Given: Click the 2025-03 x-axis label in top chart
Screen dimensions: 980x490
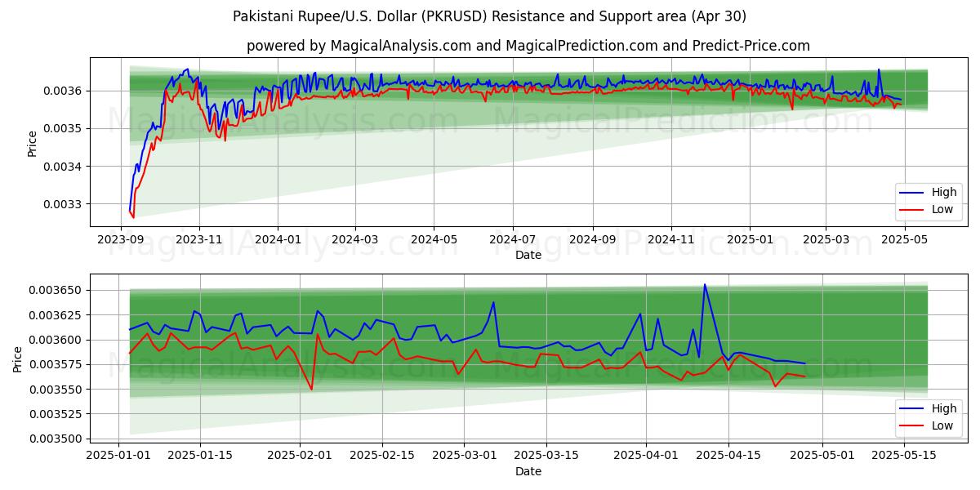Looking at the screenshot, I should (x=825, y=240).
